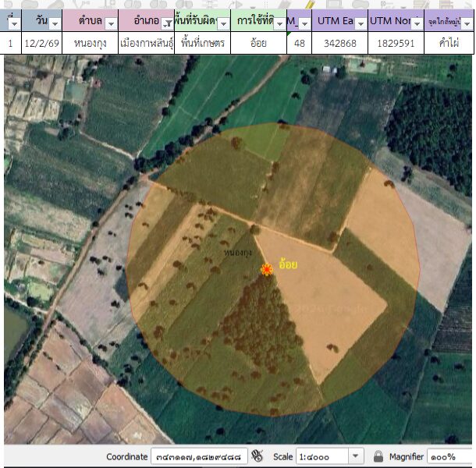The width and height of the screenshot is (476, 468).
Task: Click the Magnifier percentage field
Action: [450, 456]
